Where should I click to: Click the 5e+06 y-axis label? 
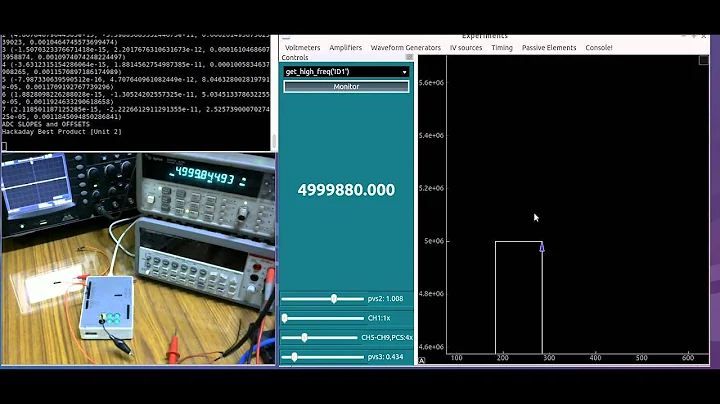pyautogui.click(x=433, y=241)
